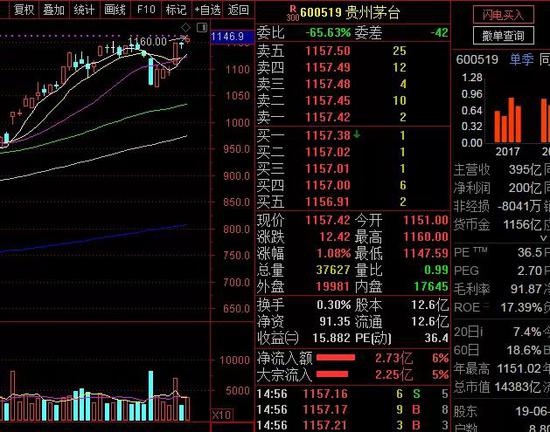Click the 闪电买入 quick buy button
The width and height of the screenshot is (550, 432).
(x=503, y=15)
